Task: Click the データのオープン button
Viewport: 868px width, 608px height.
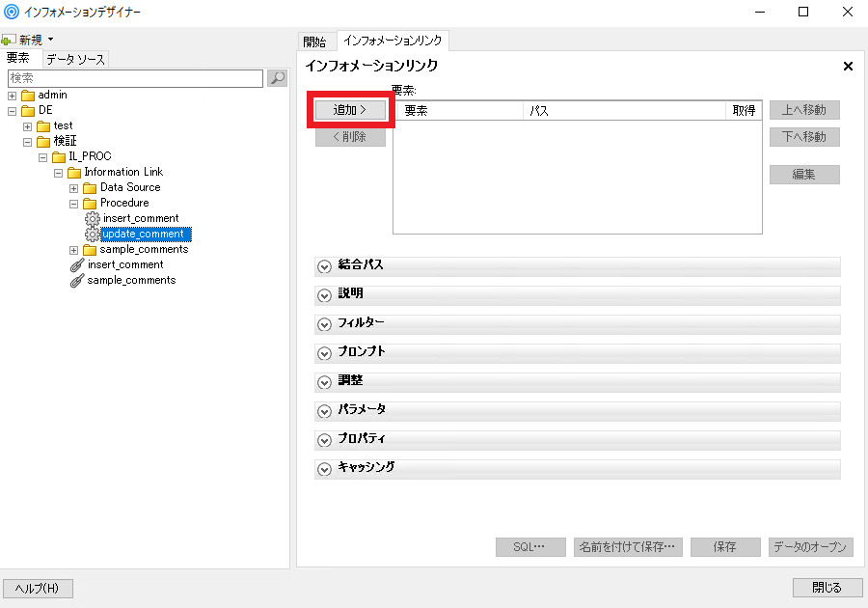Action: coord(810,547)
